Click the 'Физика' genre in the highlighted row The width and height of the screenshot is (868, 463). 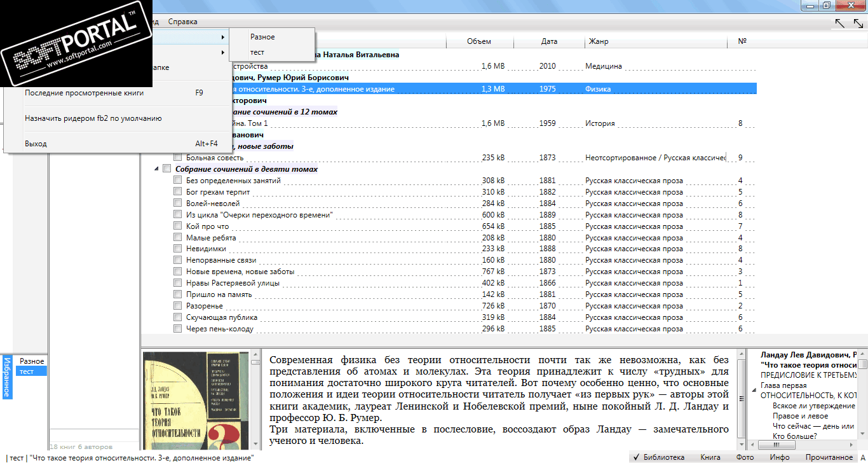(598, 89)
